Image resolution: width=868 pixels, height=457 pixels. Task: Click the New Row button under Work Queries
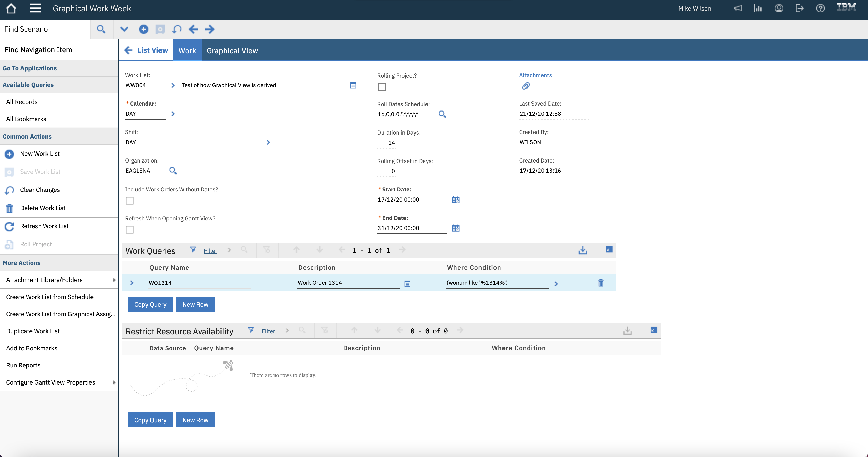(x=195, y=304)
